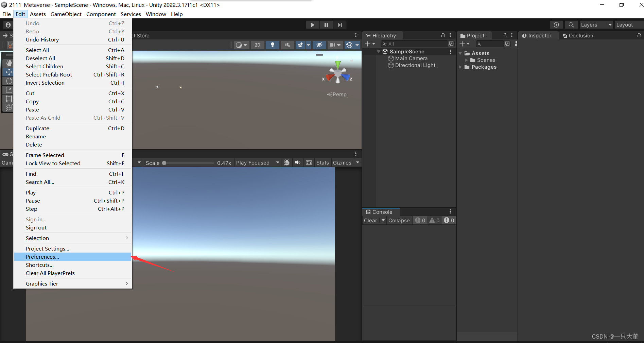Image resolution: width=644 pixels, height=343 pixels.
Task: Click the Hierarchy search field
Action: click(x=414, y=44)
